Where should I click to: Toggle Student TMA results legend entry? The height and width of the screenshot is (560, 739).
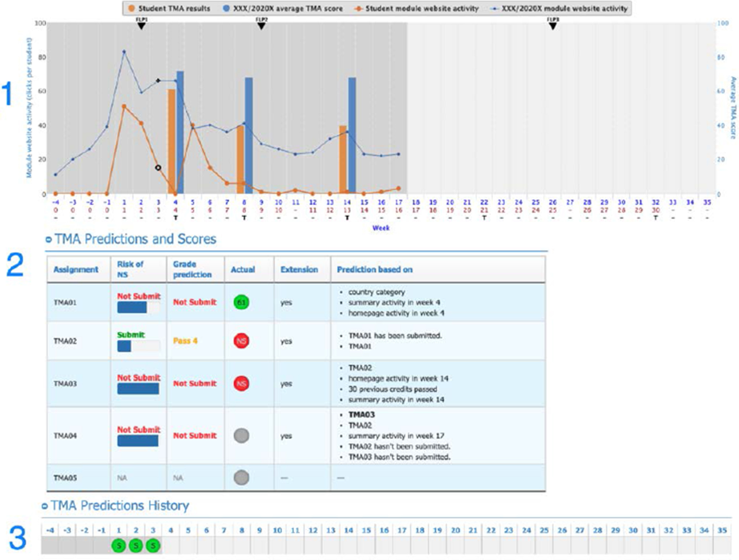[x=169, y=8]
